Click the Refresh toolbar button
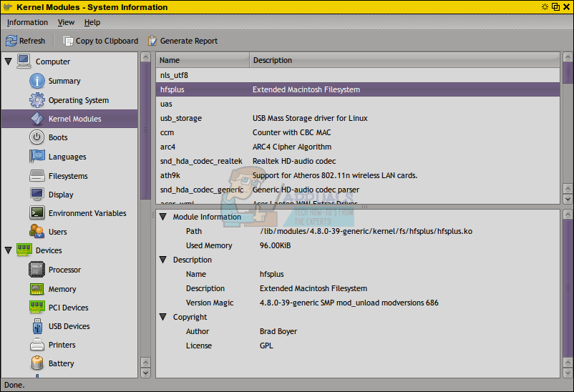 [26, 41]
